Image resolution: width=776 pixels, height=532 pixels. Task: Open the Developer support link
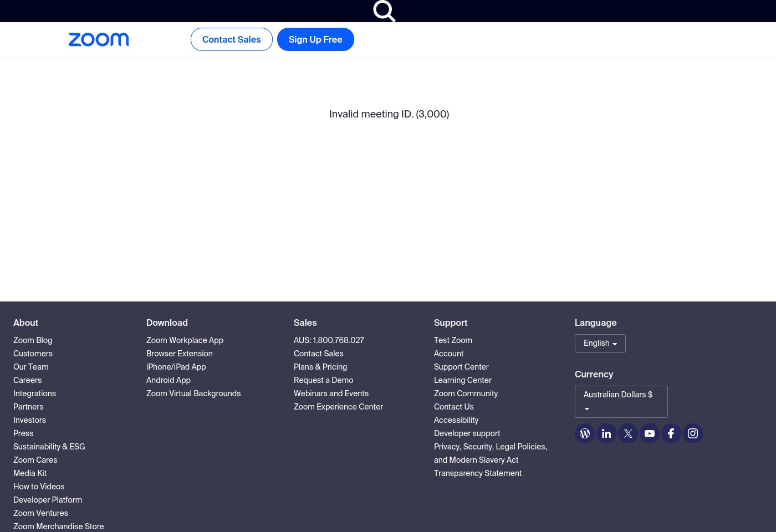(x=467, y=433)
